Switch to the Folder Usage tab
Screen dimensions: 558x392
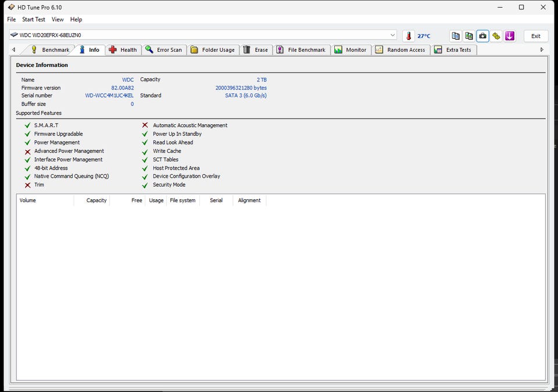213,50
